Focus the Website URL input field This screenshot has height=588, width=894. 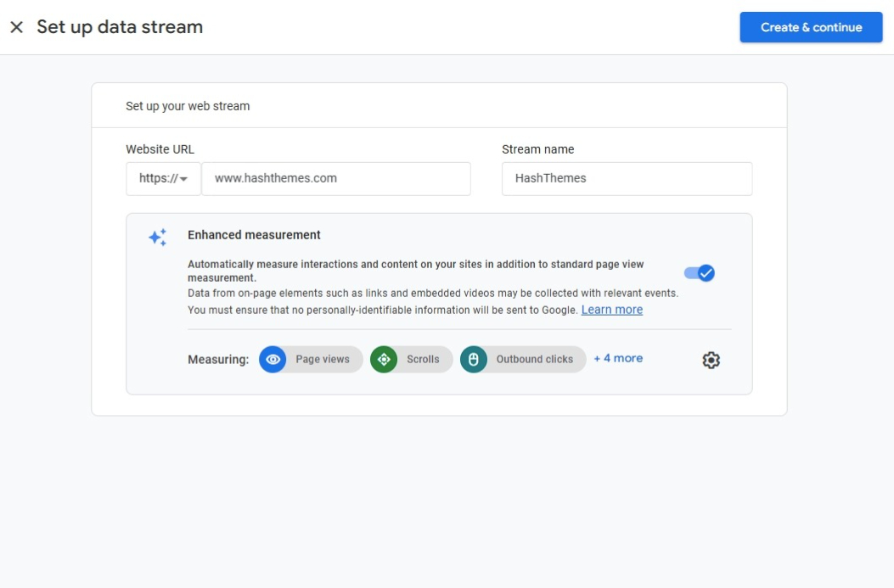point(336,179)
